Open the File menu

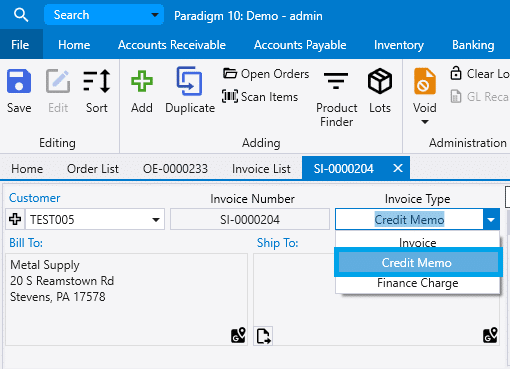pos(20,45)
